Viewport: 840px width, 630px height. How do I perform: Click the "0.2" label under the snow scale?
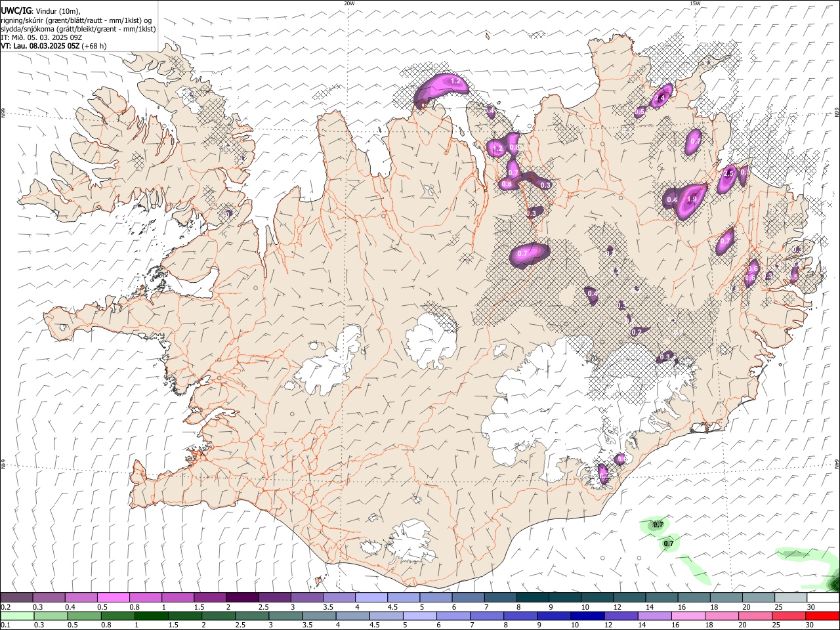[6, 607]
